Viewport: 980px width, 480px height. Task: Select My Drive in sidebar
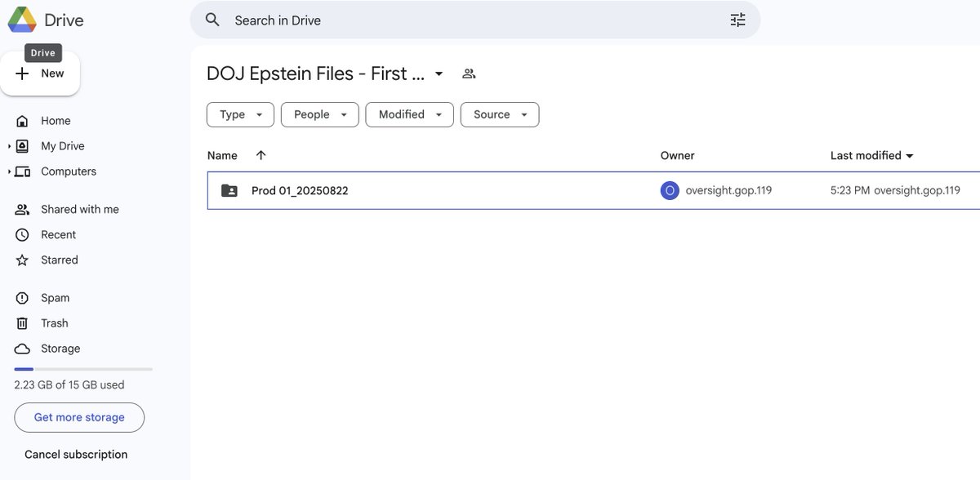pyautogui.click(x=63, y=146)
